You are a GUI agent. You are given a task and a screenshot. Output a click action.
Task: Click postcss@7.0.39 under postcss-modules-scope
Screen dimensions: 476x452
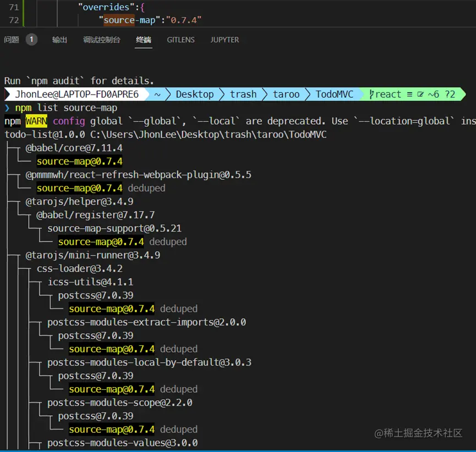(96, 416)
